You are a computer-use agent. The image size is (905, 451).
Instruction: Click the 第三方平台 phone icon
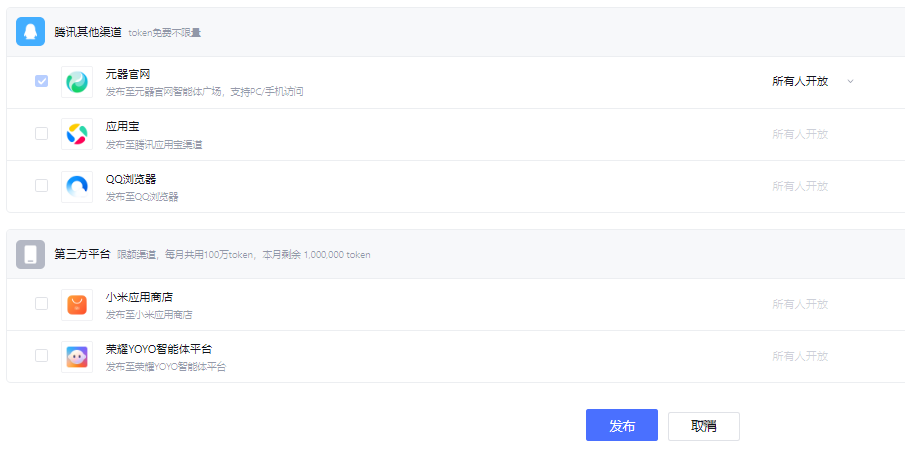[x=31, y=254]
